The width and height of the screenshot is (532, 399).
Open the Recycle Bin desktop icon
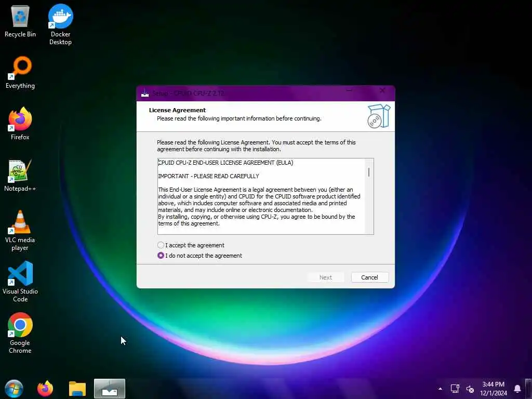(x=20, y=21)
